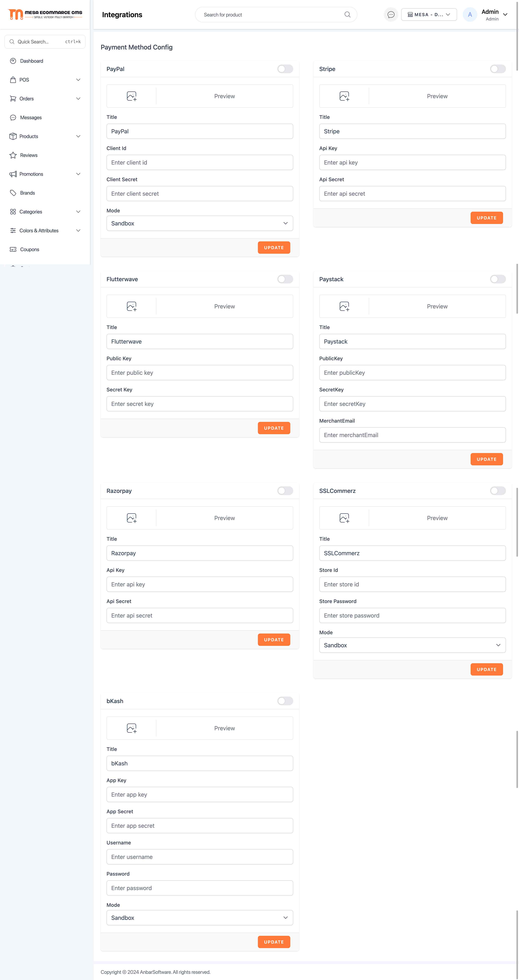Open the chat bubble icon in header
The width and height of the screenshot is (519, 980).
click(x=391, y=14)
